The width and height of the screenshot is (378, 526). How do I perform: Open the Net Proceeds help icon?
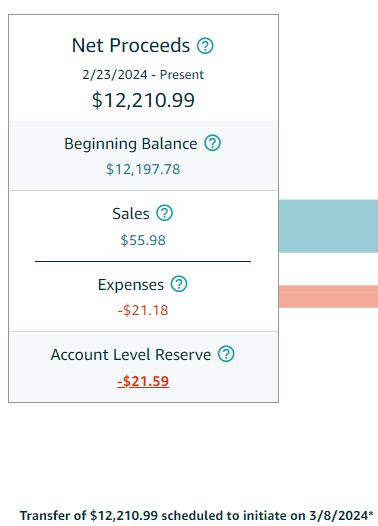pos(205,46)
